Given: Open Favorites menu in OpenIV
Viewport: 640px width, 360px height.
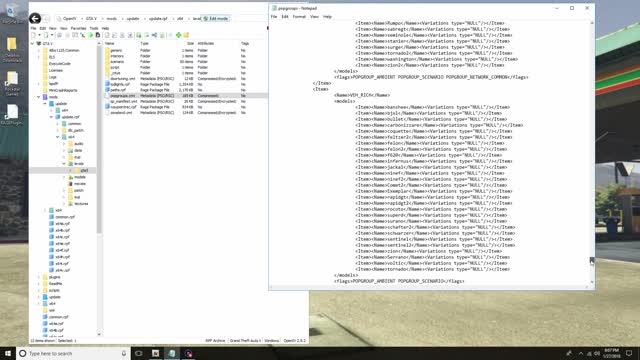Looking at the screenshot, I should pos(78,28).
